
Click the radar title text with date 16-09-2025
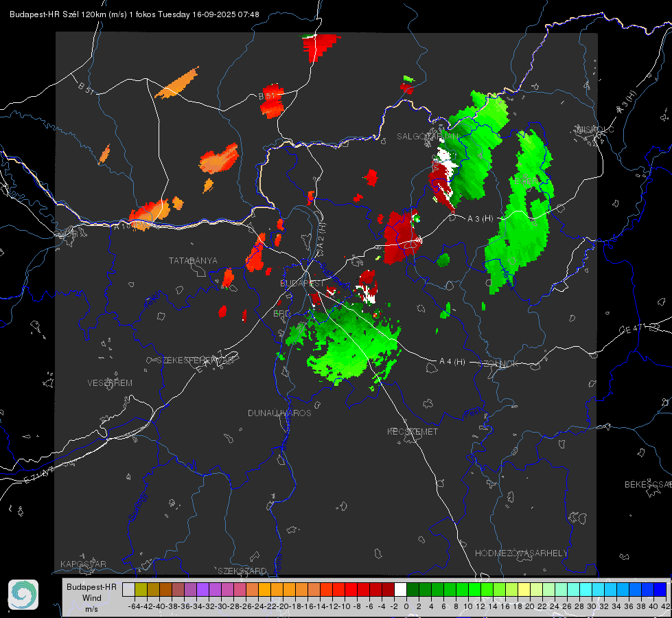click(134, 14)
